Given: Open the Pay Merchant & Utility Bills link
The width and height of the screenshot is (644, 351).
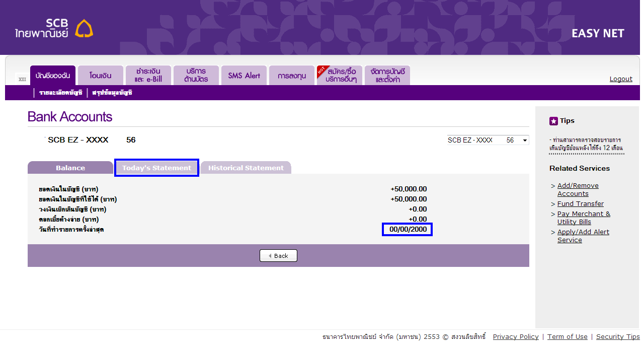Looking at the screenshot, I should (584, 218).
